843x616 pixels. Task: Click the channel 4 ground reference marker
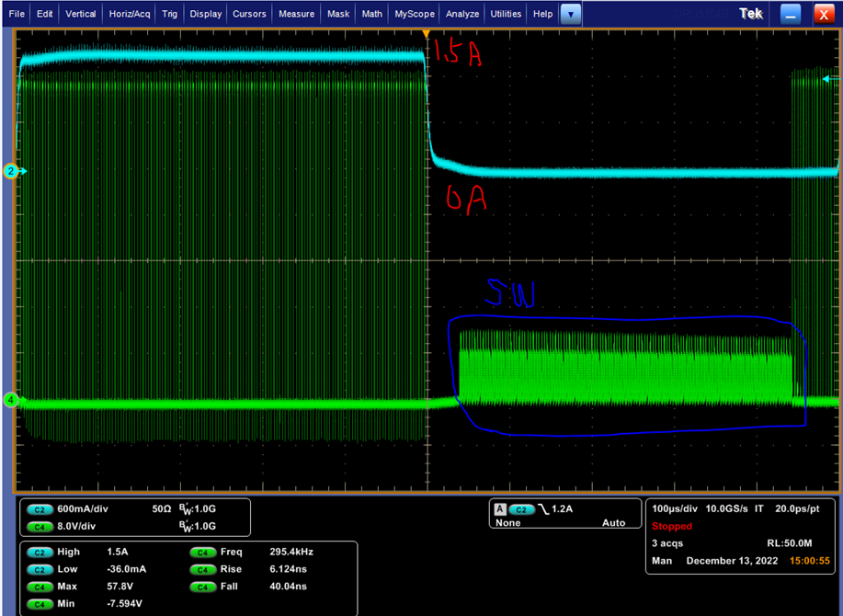point(12,400)
